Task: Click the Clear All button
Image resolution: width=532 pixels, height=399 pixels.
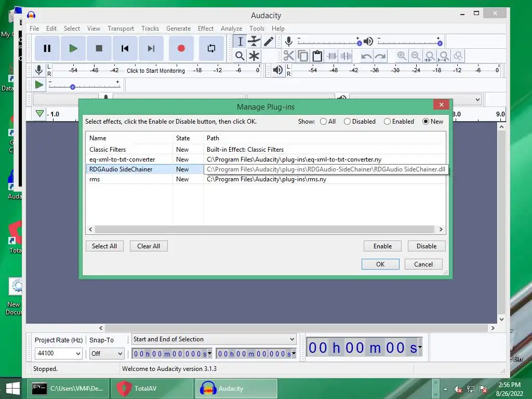Action: click(149, 246)
